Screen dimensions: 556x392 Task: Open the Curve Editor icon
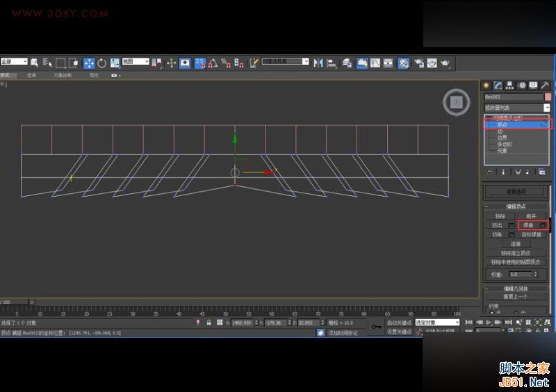tap(375, 63)
